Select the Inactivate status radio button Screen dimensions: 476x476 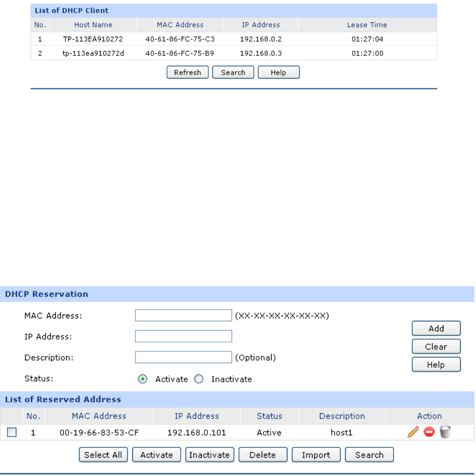[199, 379]
